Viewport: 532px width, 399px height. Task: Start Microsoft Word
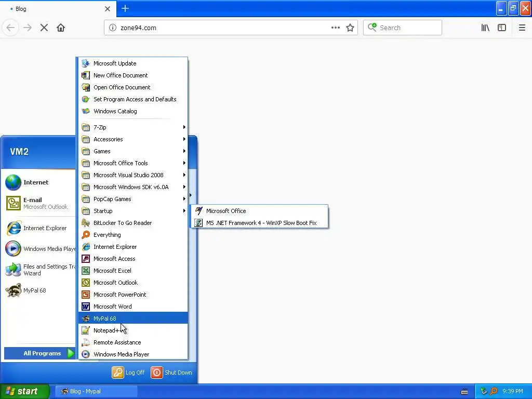tap(133, 307)
